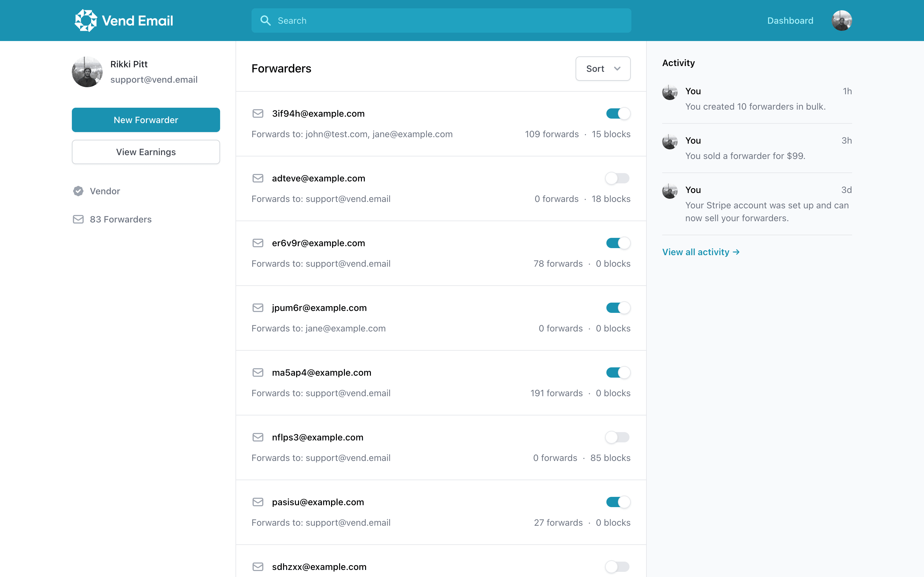Enable the adteve@example.com forwarder
Viewport: 924px width, 577px height.
pyautogui.click(x=617, y=178)
